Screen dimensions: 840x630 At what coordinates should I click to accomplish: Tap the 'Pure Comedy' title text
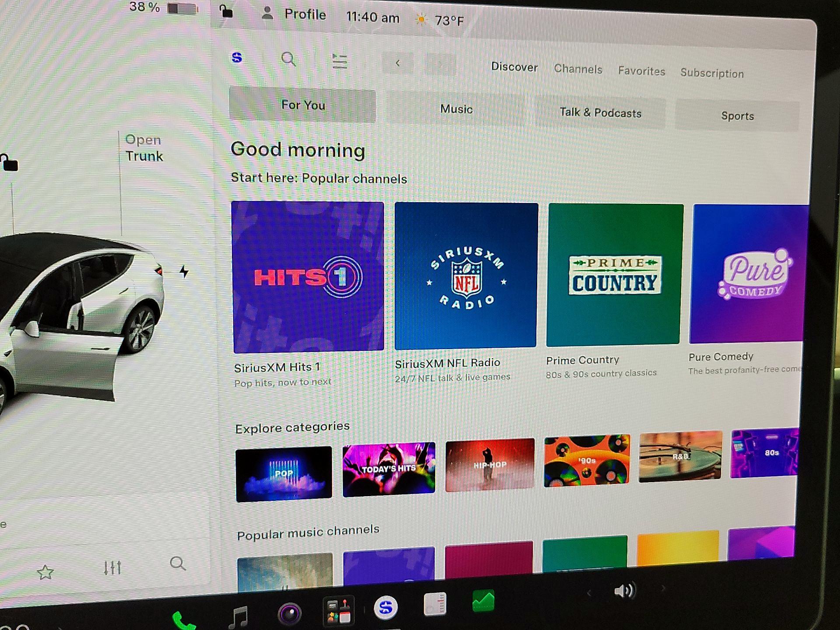(x=721, y=357)
